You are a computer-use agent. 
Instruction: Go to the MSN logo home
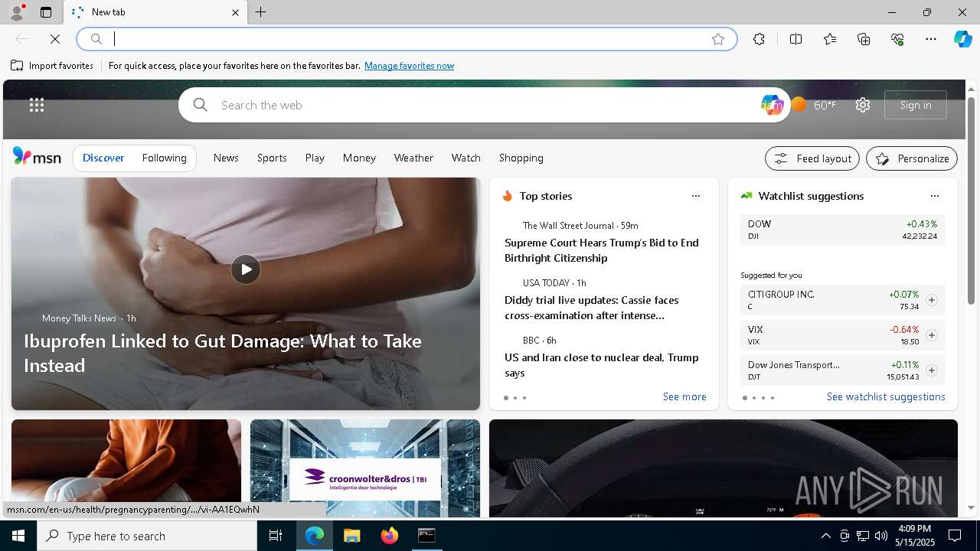click(37, 157)
